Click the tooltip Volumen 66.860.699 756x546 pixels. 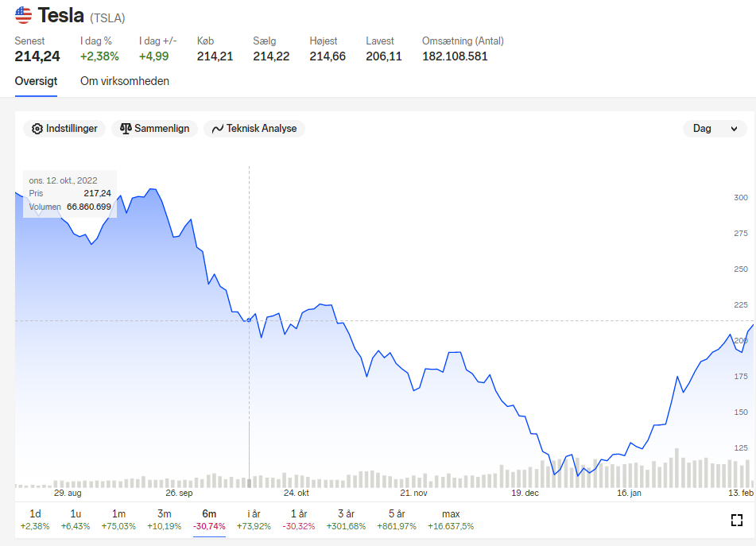tap(89, 207)
